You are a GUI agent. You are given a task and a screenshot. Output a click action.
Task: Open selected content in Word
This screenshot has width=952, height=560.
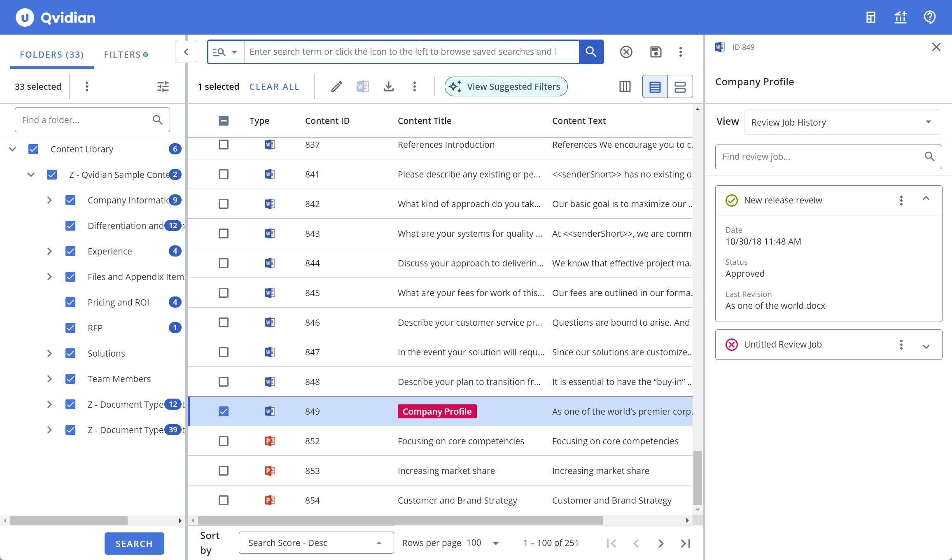point(362,86)
